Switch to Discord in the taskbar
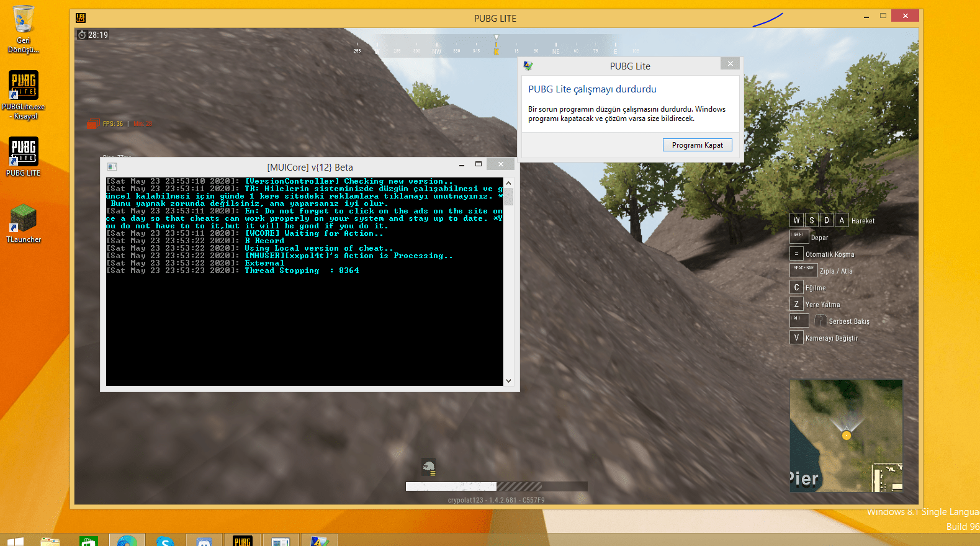Viewport: 980px width, 546px height. point(204,541)
